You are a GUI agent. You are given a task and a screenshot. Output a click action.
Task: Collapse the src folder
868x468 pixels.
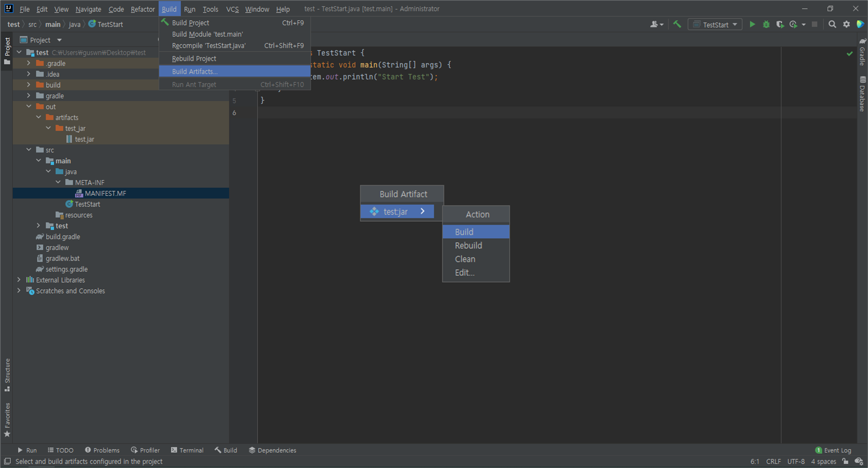click(x=29, y=150)
